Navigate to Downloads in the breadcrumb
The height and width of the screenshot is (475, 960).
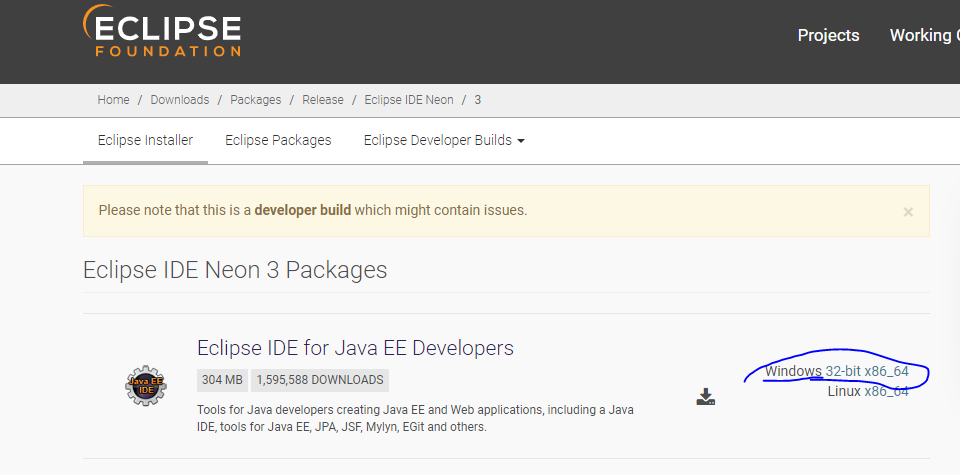click(x=180, y=100)
